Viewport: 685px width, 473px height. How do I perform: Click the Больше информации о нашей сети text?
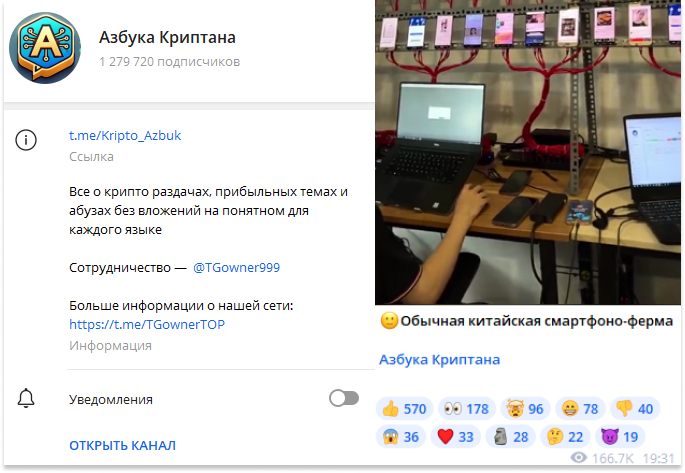(181, 306)
